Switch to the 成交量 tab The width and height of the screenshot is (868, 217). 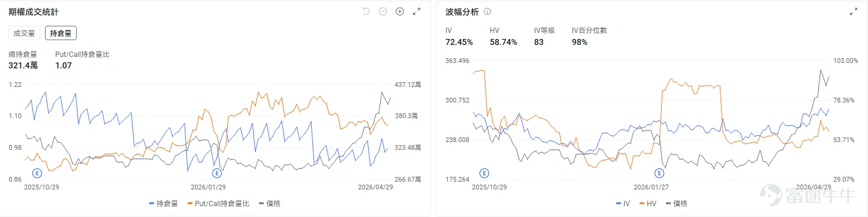pos(25,33)
